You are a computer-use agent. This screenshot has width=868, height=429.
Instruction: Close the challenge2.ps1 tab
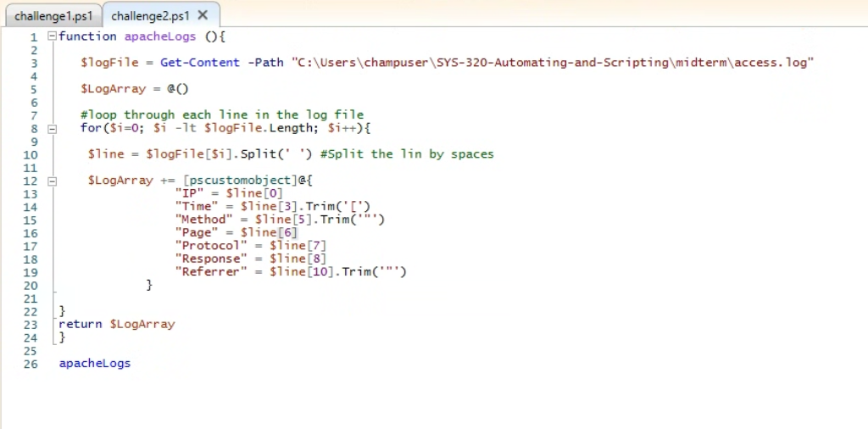pyautogui.click(x=203, y=15)
